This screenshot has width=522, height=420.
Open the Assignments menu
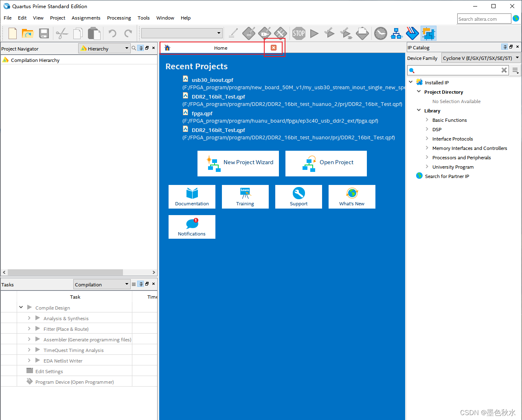click(x=86, y=18)
